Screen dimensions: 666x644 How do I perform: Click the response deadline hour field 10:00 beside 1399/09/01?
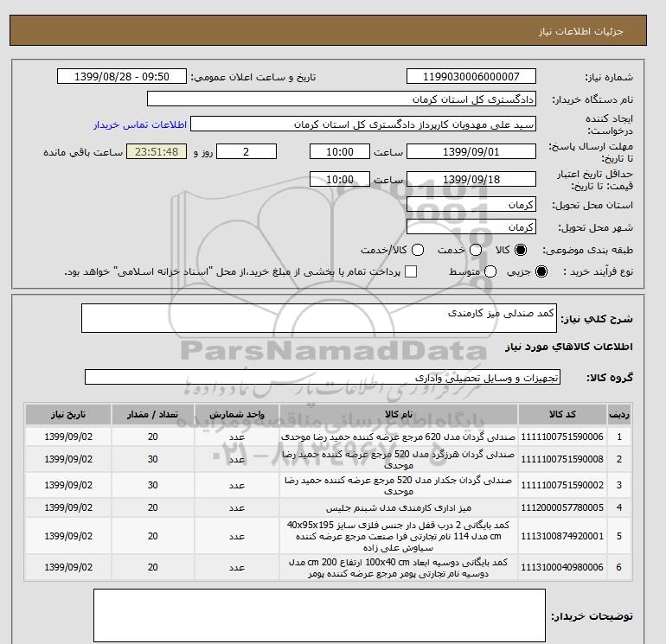tap(340, 151)
